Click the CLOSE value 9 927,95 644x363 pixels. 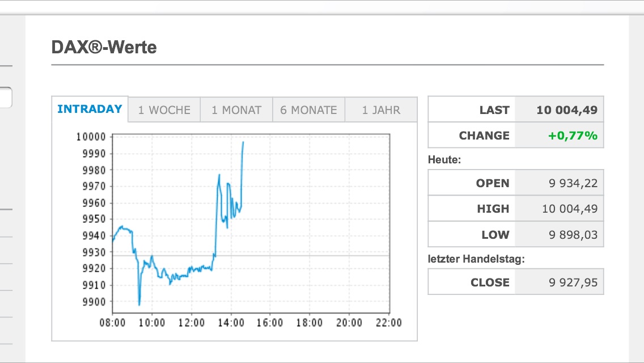573,282
